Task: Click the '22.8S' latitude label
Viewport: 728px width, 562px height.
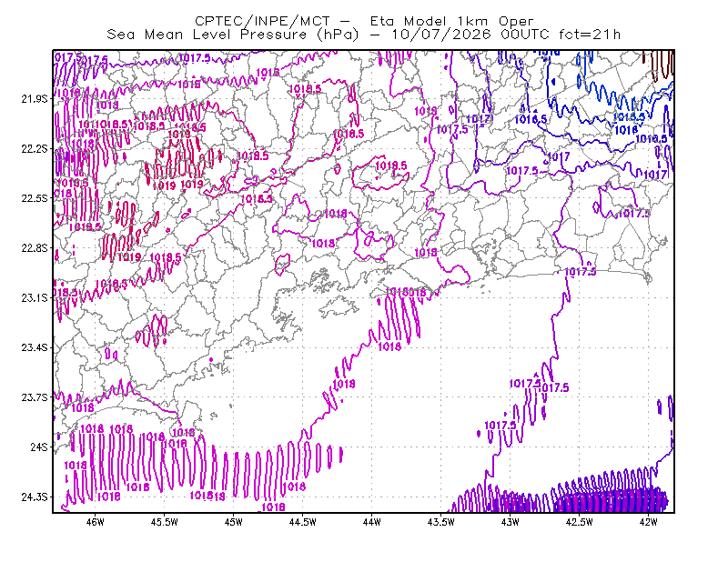Action: [35, 248]
